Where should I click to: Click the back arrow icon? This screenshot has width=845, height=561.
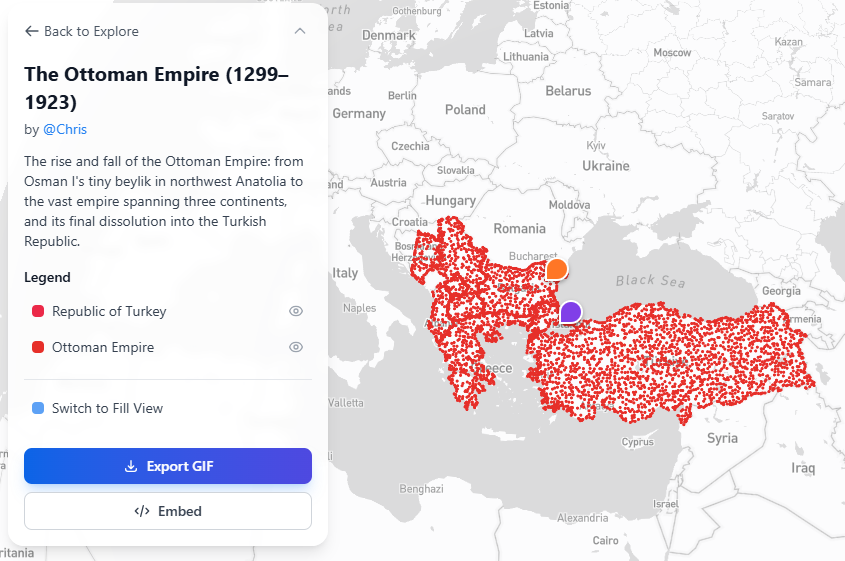[31, 31]
